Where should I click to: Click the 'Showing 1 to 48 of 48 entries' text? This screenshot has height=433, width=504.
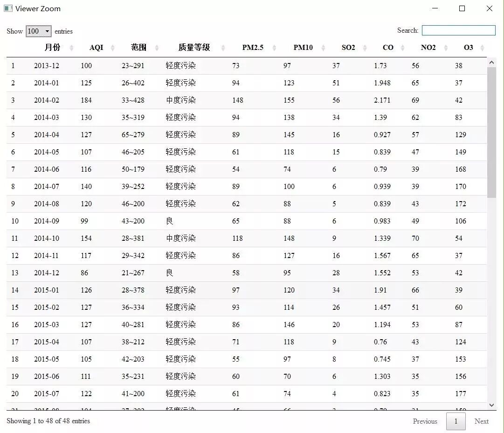pos(48,421)
